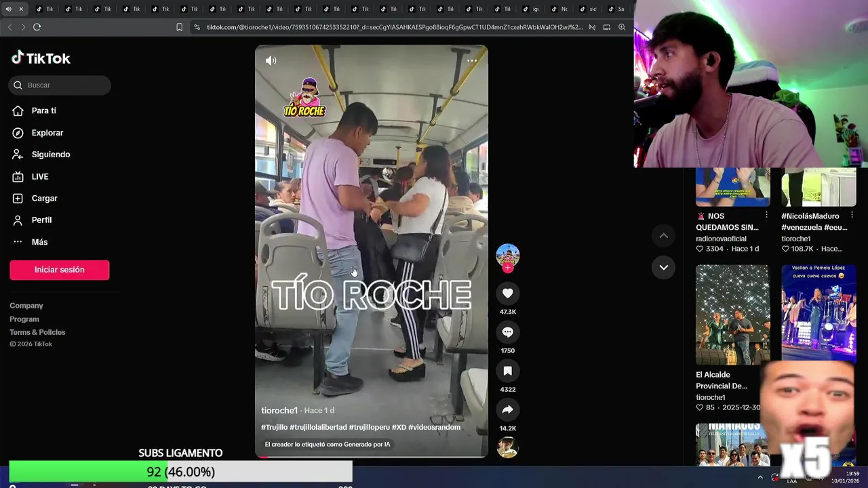The width and height of the screenshot is (868, 488).
Task: Open the video's three-dot options menu
Action: click(x=472, y=61)
